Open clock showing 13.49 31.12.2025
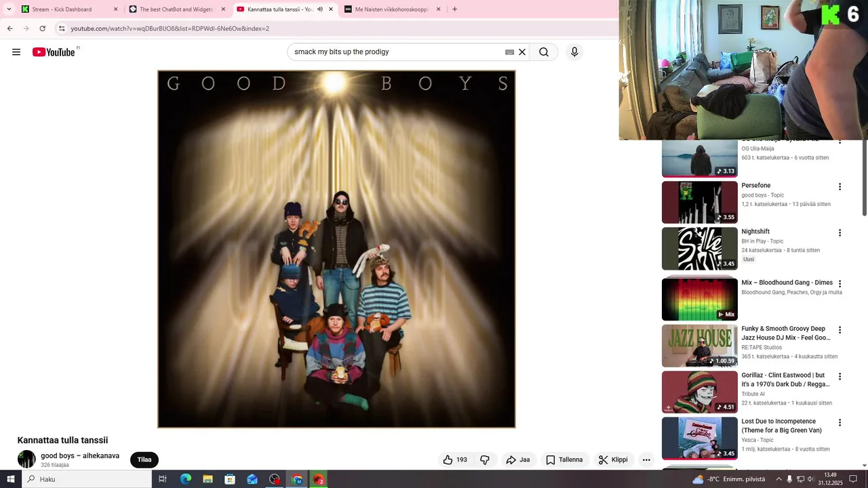868x488 pixels. pos(830,479)
